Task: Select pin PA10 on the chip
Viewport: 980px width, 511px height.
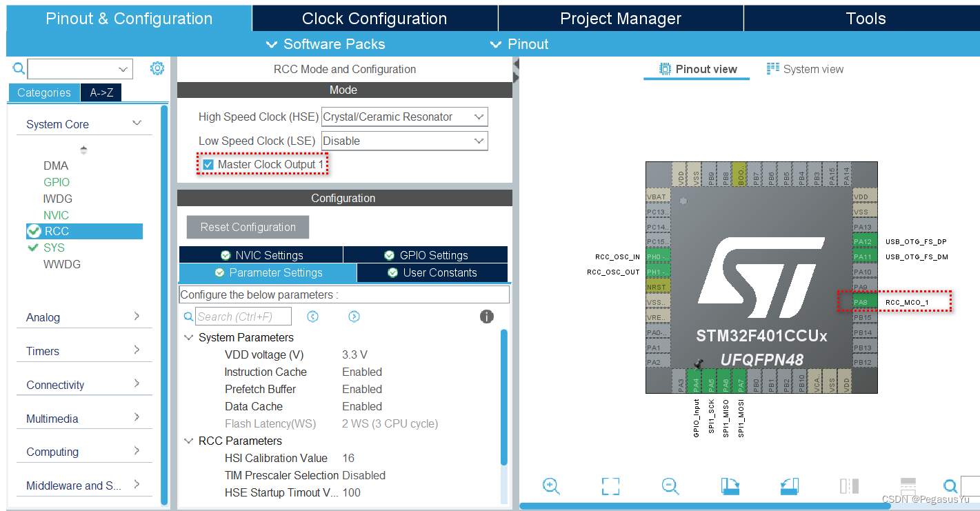Action: [865, 272]
